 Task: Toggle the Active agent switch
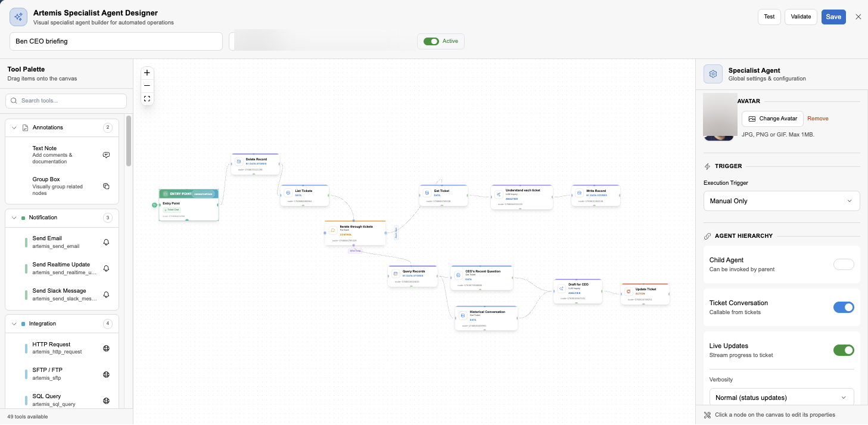pos(431,41)
